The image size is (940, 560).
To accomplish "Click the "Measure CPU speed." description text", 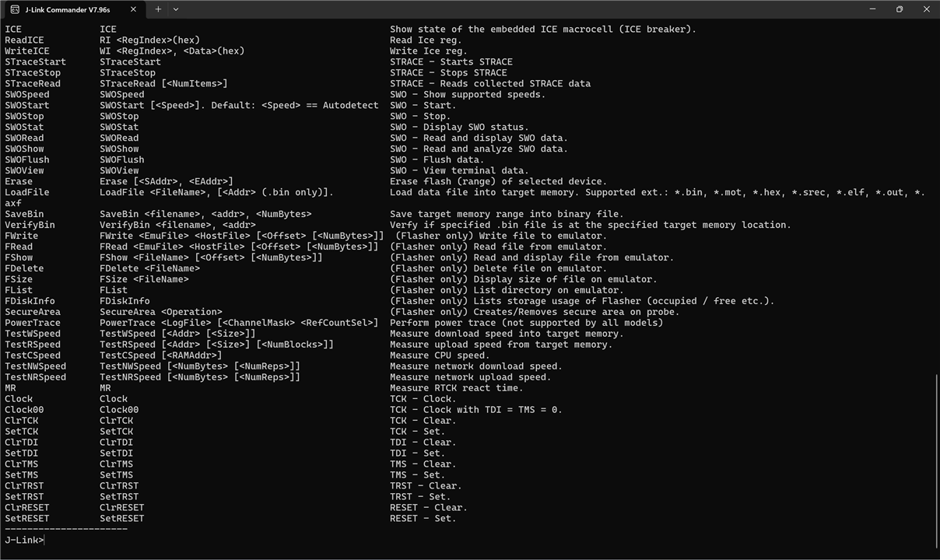I will [440, 355].
